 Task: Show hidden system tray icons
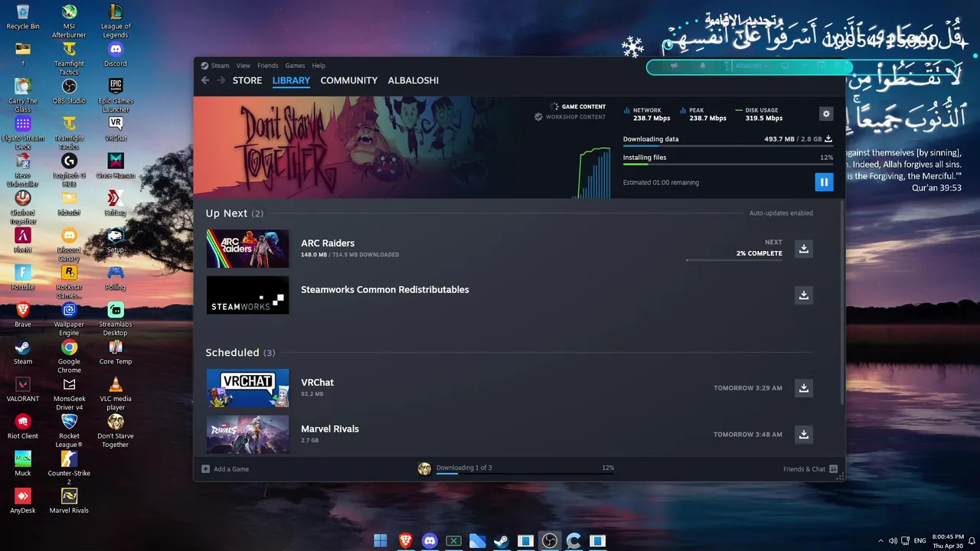(880, 541)
